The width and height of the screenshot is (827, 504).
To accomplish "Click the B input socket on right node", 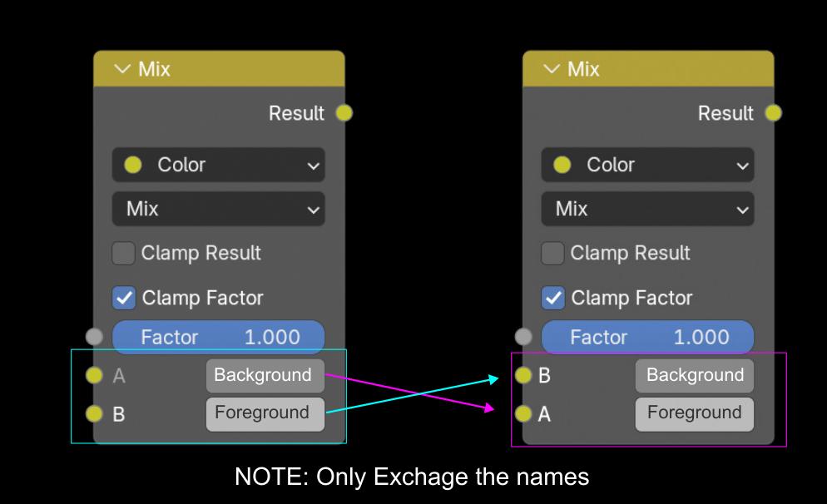I will click(x=523, y=375).
